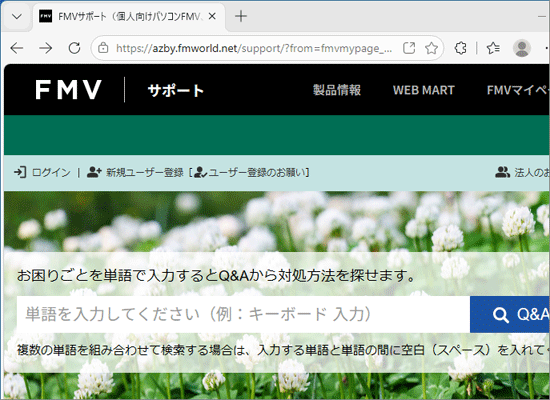This screenshot has width=550, height=400.
Task: Open the サポート header link
Action: point(176,91)
